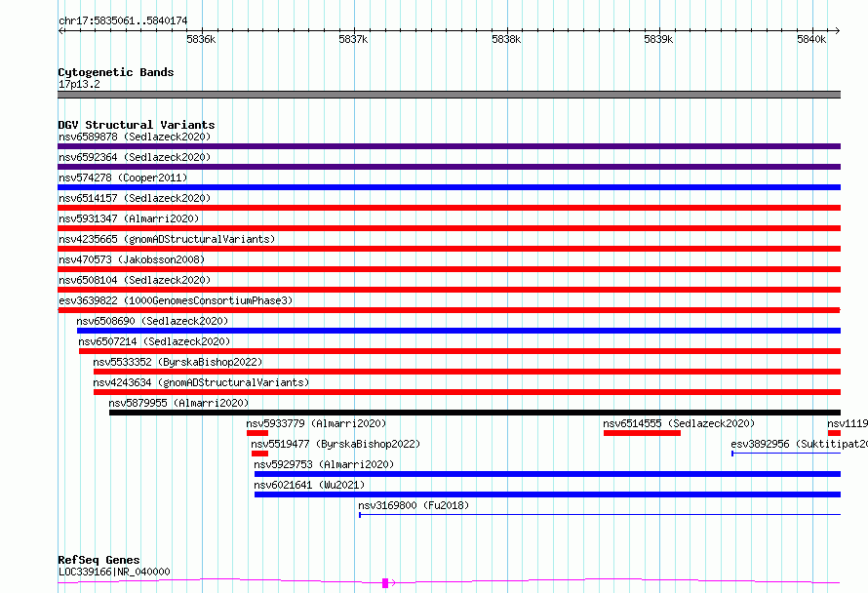Select the nsv6592364 (Sedlazeck2020) variant label

pyautogui.click(x=135, y=157)
